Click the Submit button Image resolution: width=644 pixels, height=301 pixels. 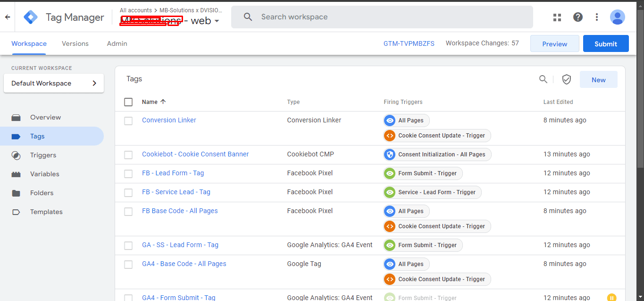(x=606, y=43)
